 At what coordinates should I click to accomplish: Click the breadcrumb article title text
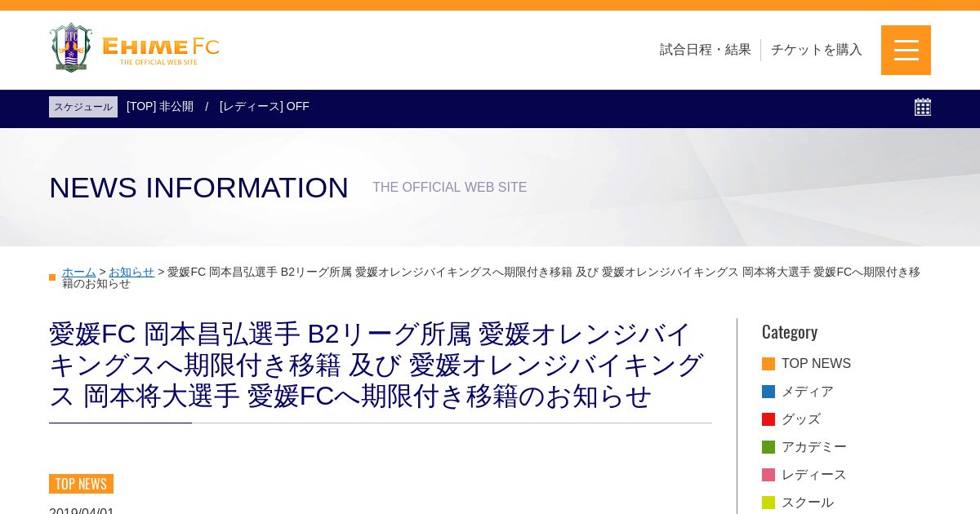492,277
